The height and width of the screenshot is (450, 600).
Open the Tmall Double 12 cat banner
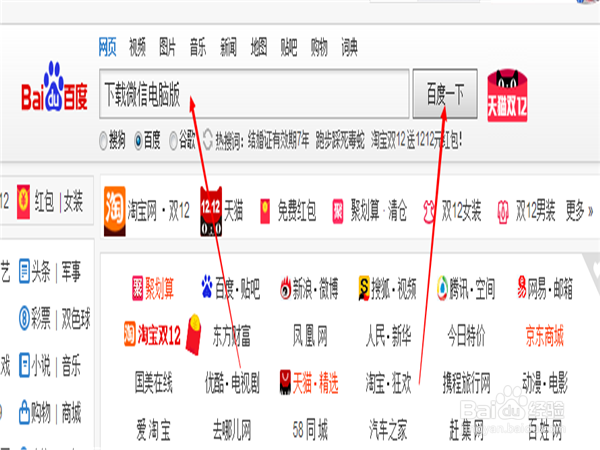pos(507,96)
